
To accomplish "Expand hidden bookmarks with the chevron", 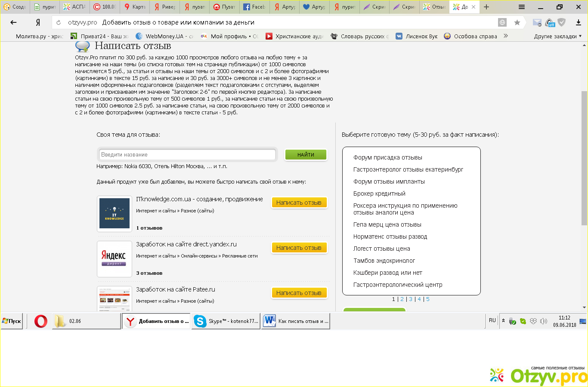I will [x=505, y=36].
